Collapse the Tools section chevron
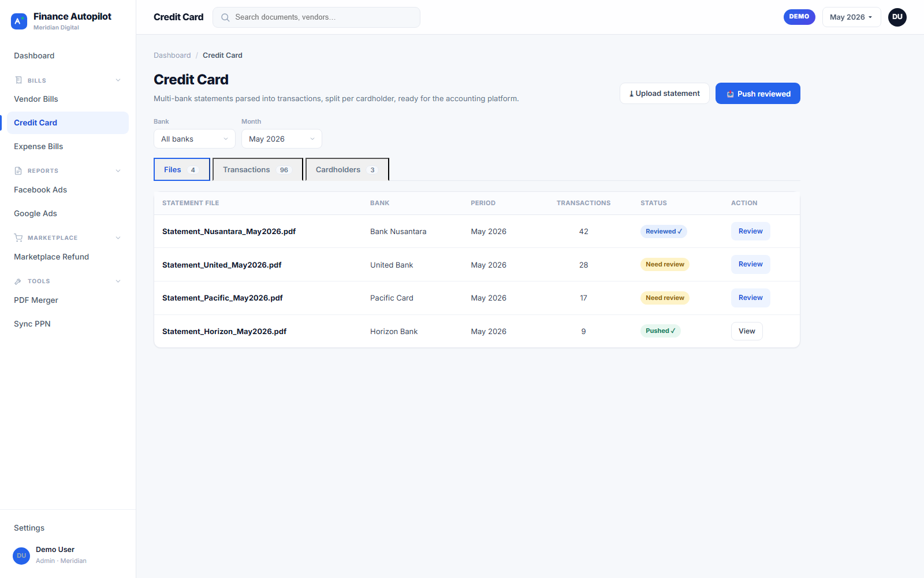Image resolution: width=924 pixels, height=578 pixels. tap(118, 281)
